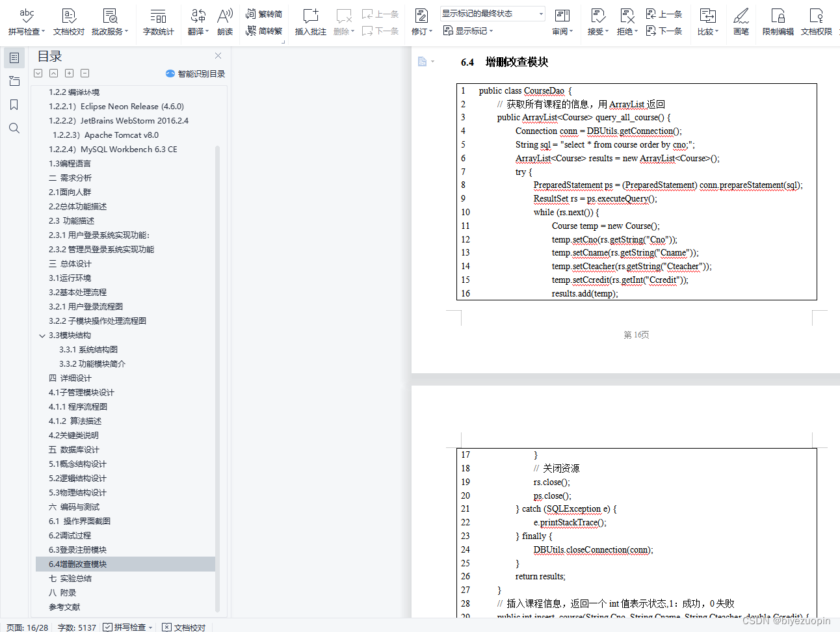Open the chapter navigation sidebar icon

click(14, 81)
